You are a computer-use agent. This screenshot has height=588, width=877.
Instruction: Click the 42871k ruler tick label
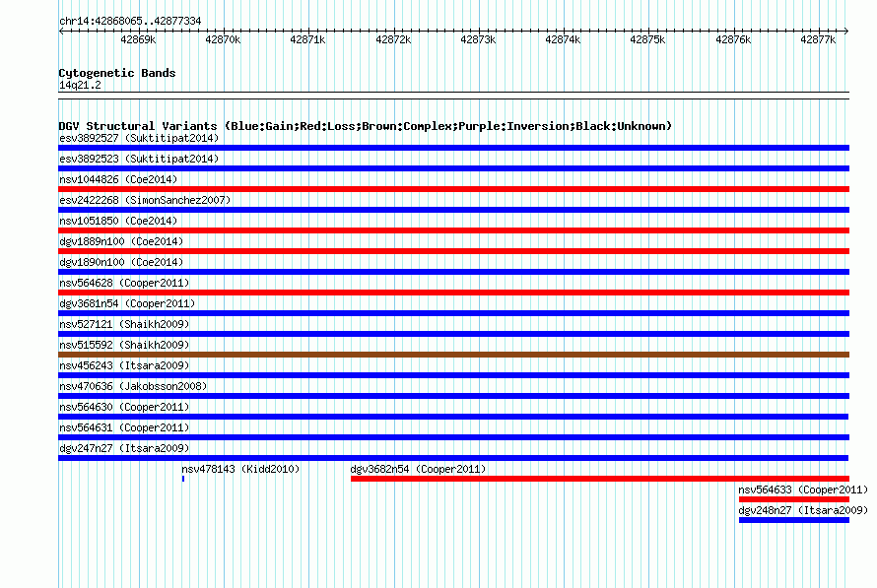coord(307,39)
